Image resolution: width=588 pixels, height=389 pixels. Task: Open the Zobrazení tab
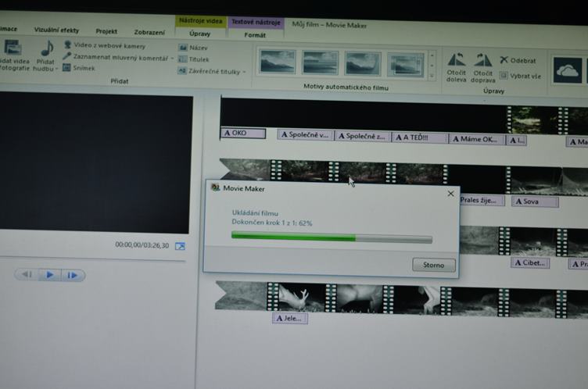coord(149,32)
